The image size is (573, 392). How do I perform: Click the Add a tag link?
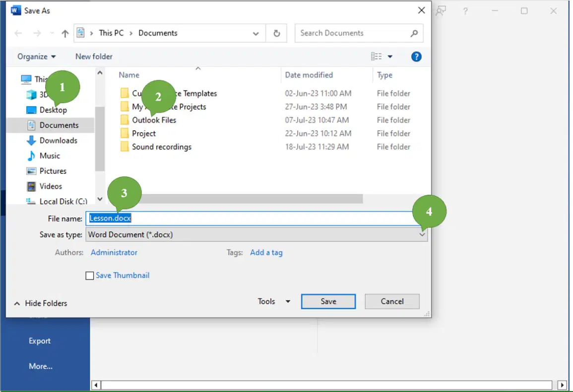[266, 253]
